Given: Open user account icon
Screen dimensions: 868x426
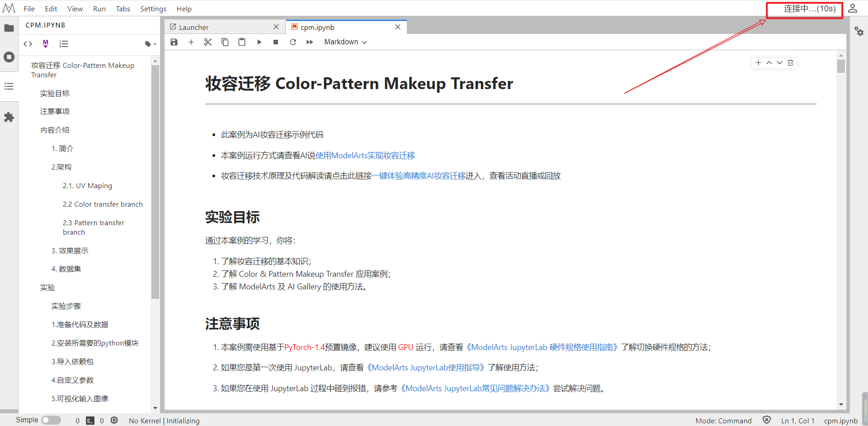Looking at the screenshot, I should tap(853, 8).
